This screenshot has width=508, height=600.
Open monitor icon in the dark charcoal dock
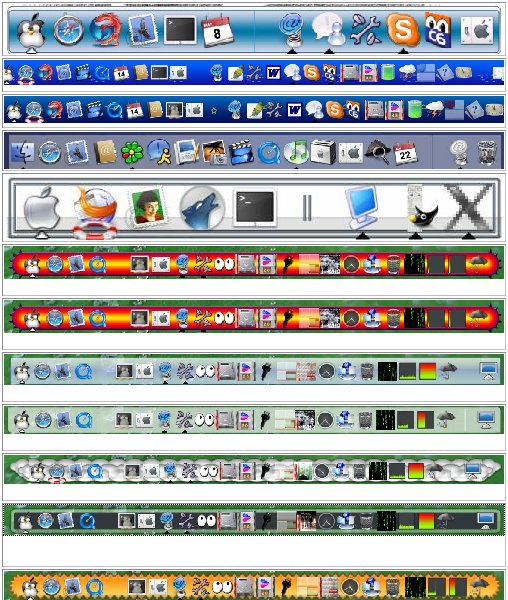486,520
